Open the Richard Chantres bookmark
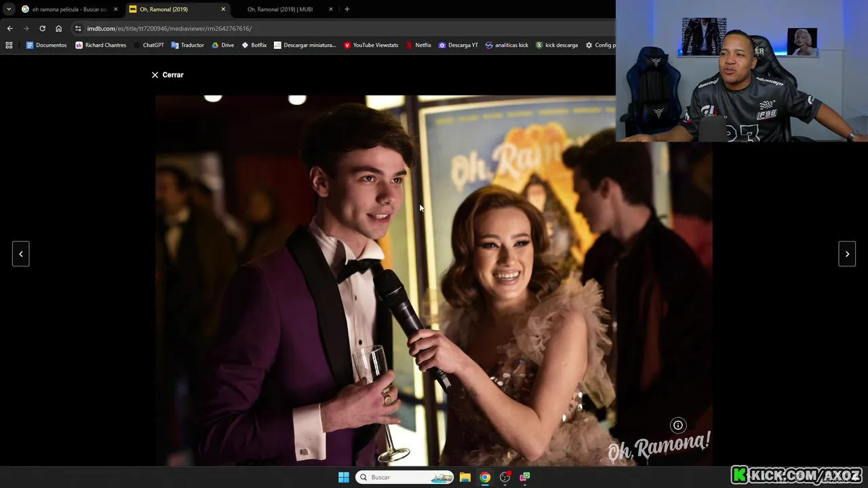This screenshot has width=868, height=488. tap(100, 45)
